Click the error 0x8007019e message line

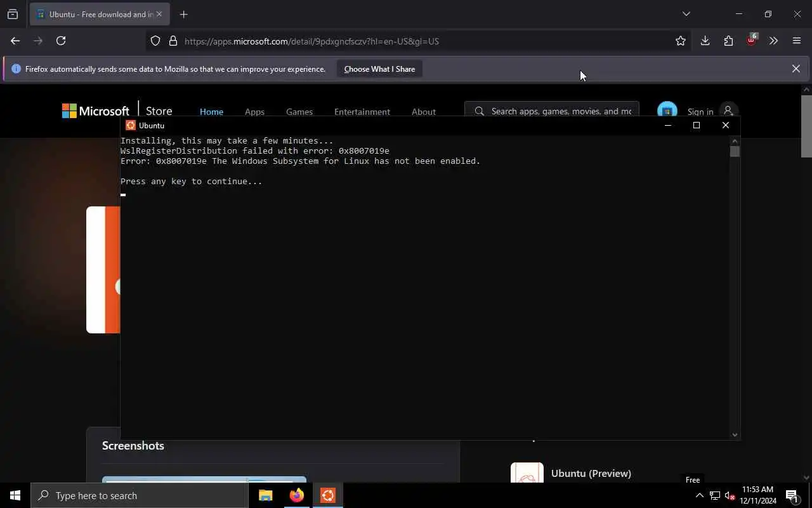click(x=301, y=161)
